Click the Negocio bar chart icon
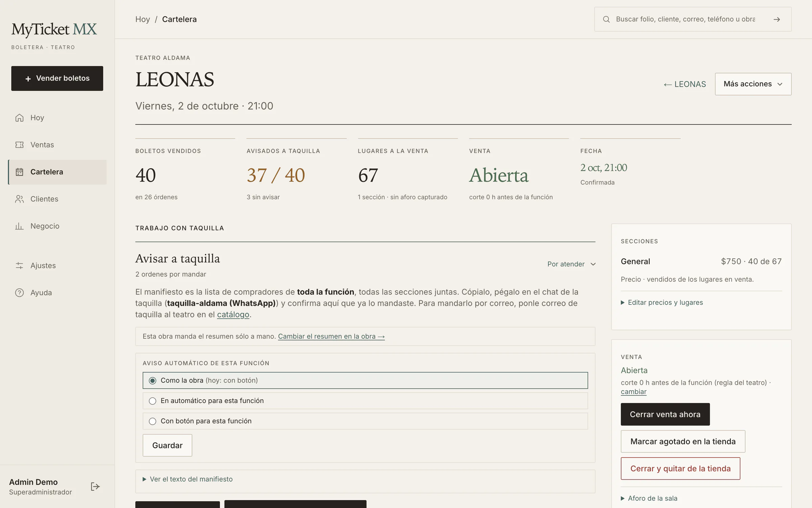 (19, 226)
